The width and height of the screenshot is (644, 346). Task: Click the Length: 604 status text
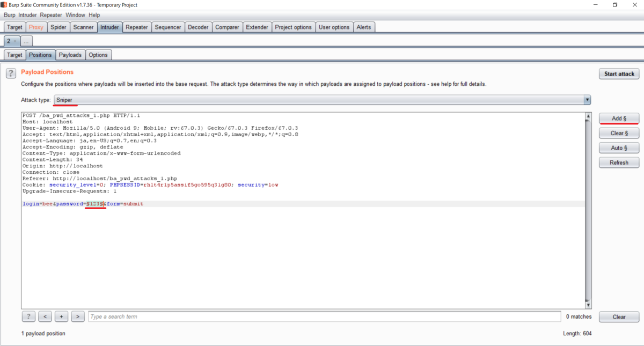(577, 334)
